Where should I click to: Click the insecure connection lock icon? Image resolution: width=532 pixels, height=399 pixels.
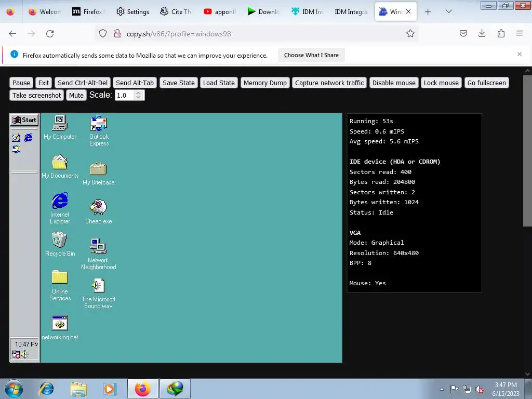click(117, 34)
